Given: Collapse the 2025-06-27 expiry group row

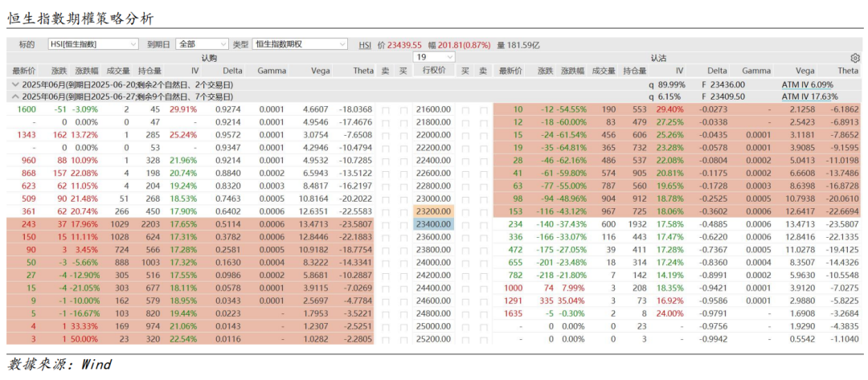Looking at the screenshot, I should (16, 96).
